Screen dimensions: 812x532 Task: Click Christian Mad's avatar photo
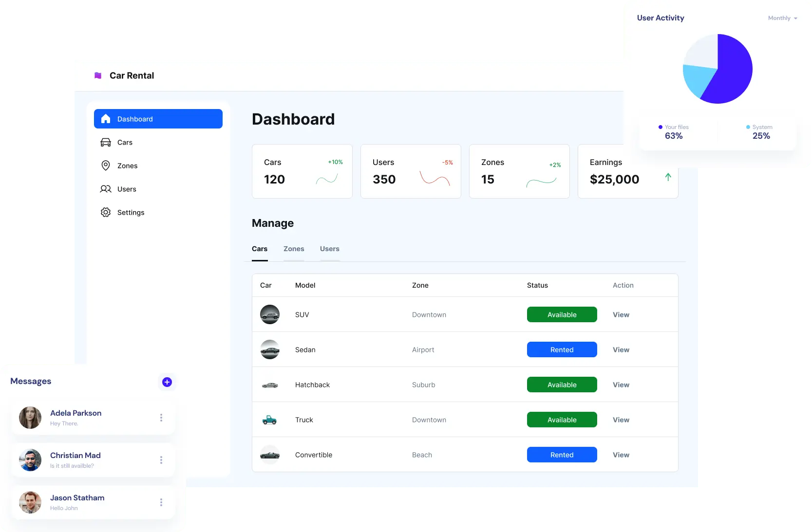coord(30,460)
